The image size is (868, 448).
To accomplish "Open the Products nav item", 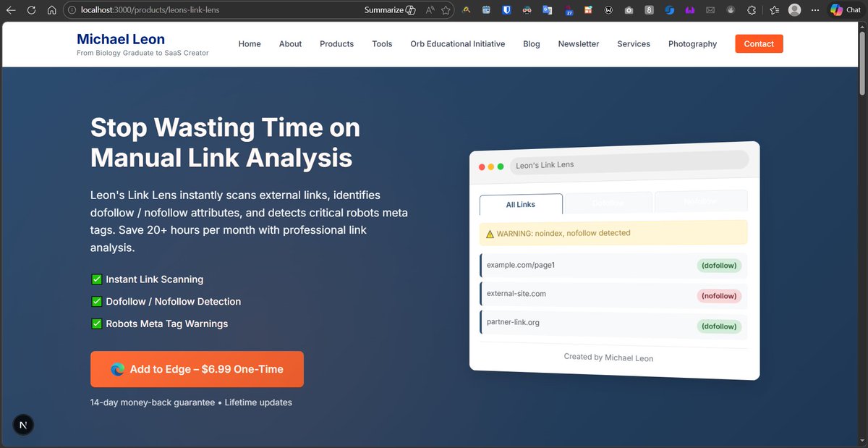I will [337, 44].
